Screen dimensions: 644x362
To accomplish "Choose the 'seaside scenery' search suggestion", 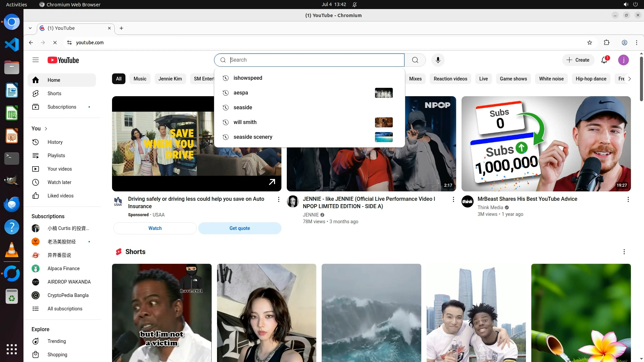I will tap(253, 137).
